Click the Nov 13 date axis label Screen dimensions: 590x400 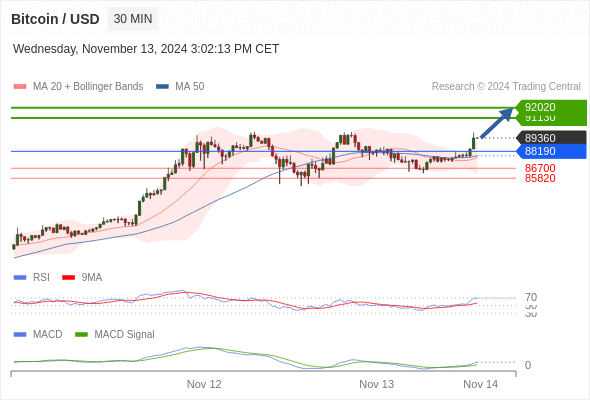pyautogui.click(x=376, y=384)
